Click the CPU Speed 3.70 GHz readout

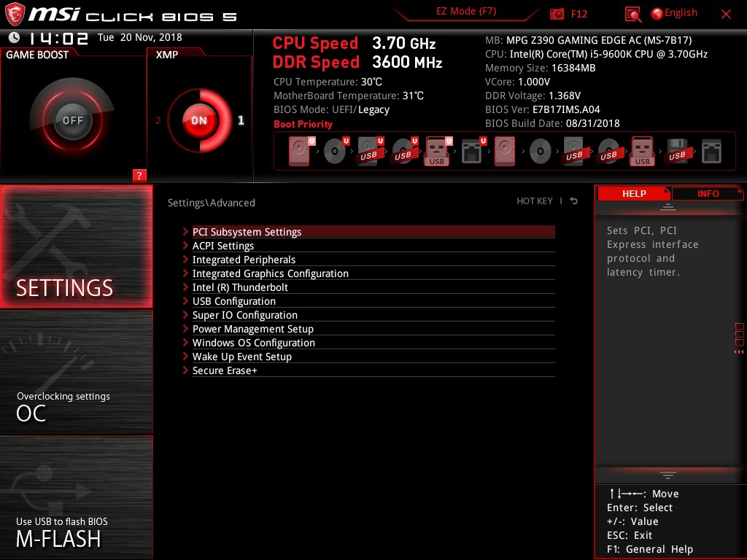point(354,43)
